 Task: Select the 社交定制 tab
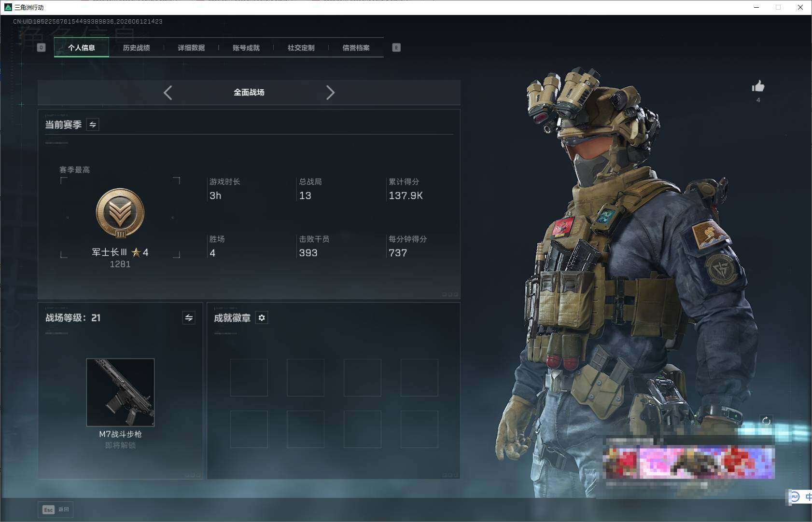[301, 48]
